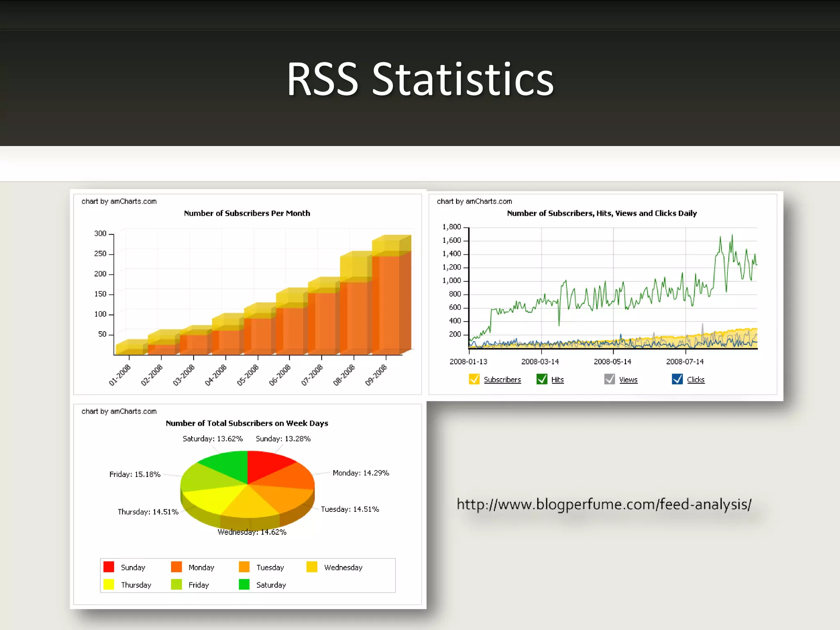Click the yellow Thursday legend swatch
This screenshot has width=840, height=630.
click(x=109, y=584)
